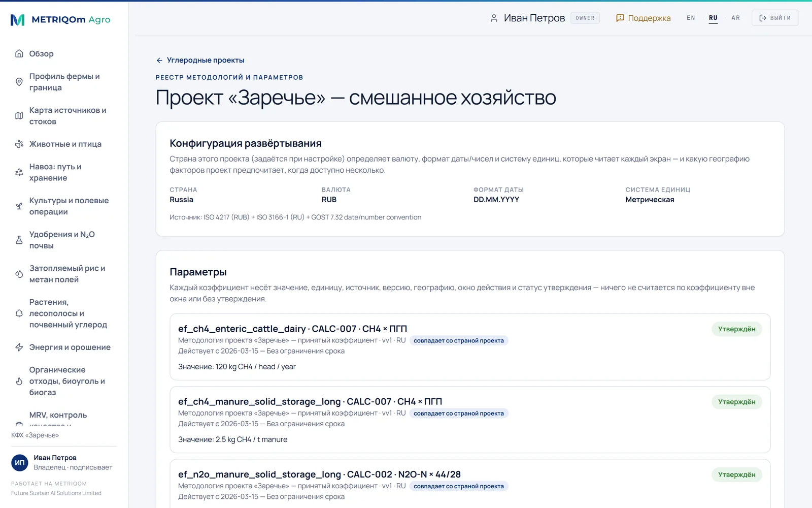
Task: Click the tree icon for Растения, лесополосы
Action: [19, 313]
